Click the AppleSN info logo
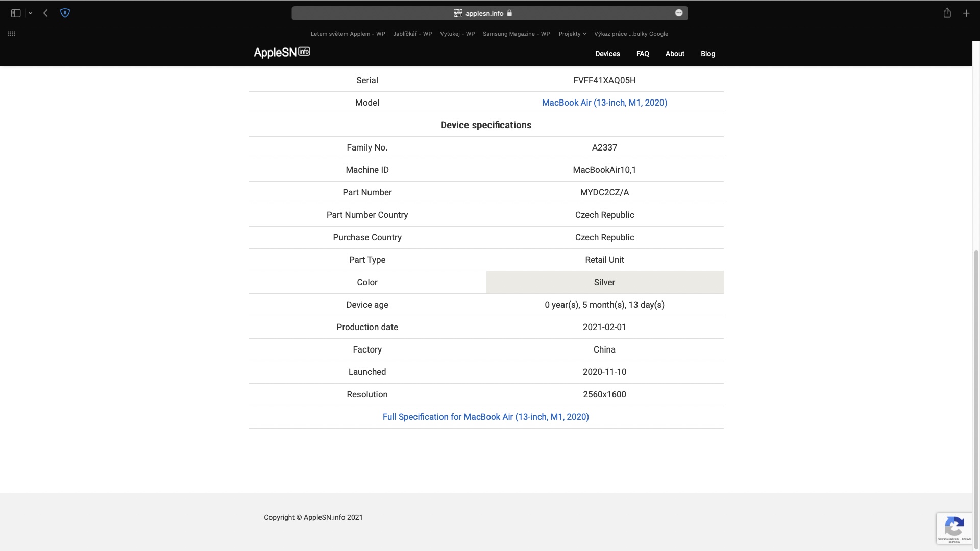Image resolution: width=980 pixels, height=551 pixels. point(282,52)
